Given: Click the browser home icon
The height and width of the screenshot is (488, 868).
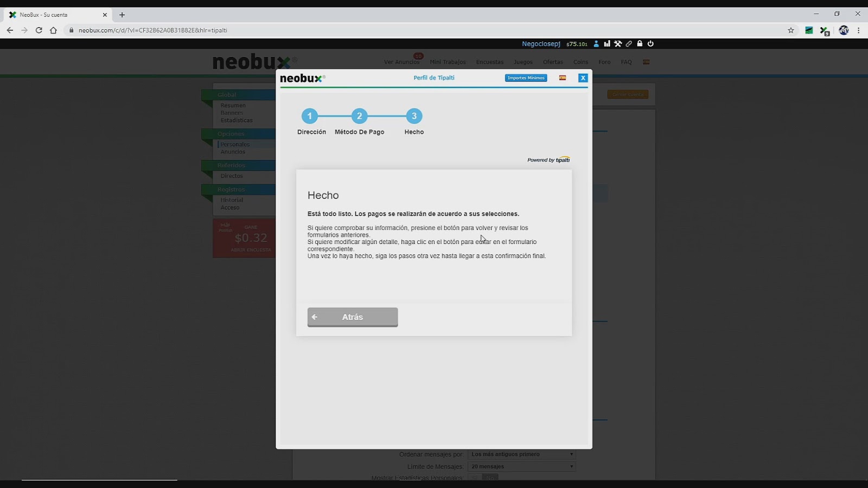Looking at the screenshot, I should click(53, 30).
